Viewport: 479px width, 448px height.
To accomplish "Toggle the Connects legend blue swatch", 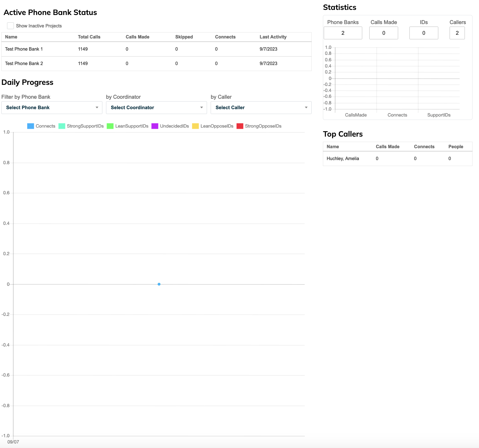I will click(31, 126).
